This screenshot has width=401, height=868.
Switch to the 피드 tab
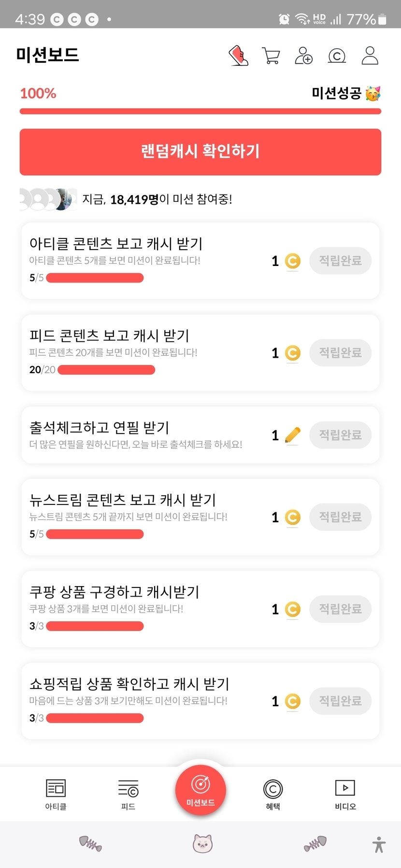tap(128, 794)
